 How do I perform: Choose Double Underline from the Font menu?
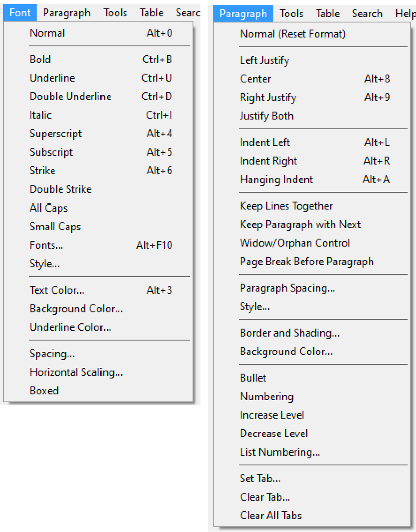[x=71, y=97]
